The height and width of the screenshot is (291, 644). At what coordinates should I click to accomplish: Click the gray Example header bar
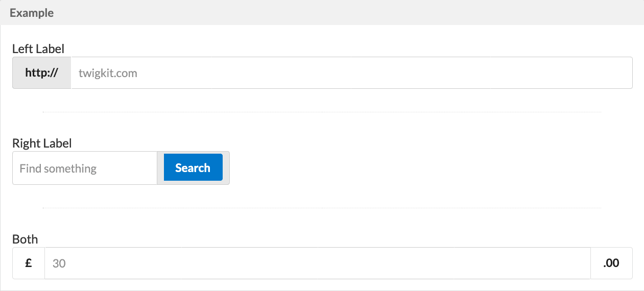[x=322, y=13]
